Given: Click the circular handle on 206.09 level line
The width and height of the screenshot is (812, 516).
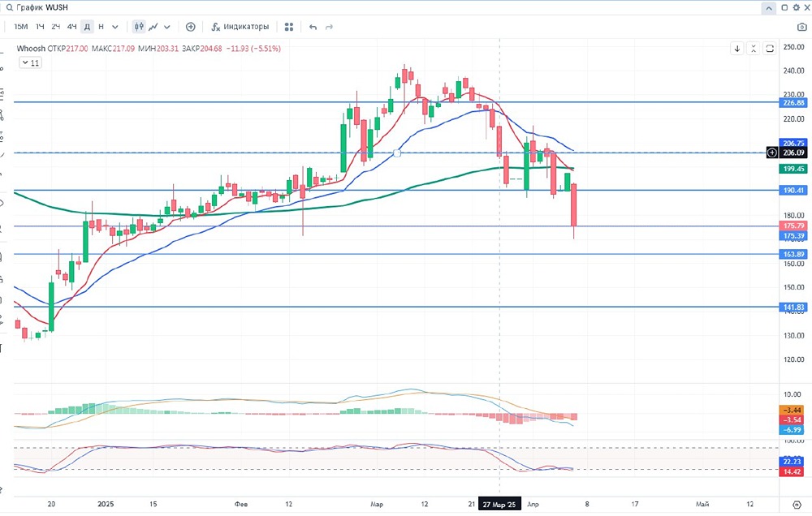Looking at the screenshot, I should click(x=397, y=153).
